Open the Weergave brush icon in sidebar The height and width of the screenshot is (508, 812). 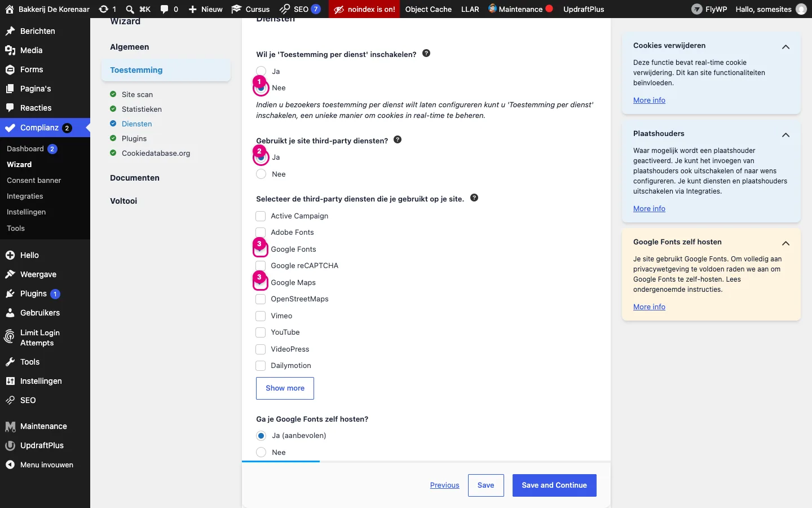pos(10,274)
